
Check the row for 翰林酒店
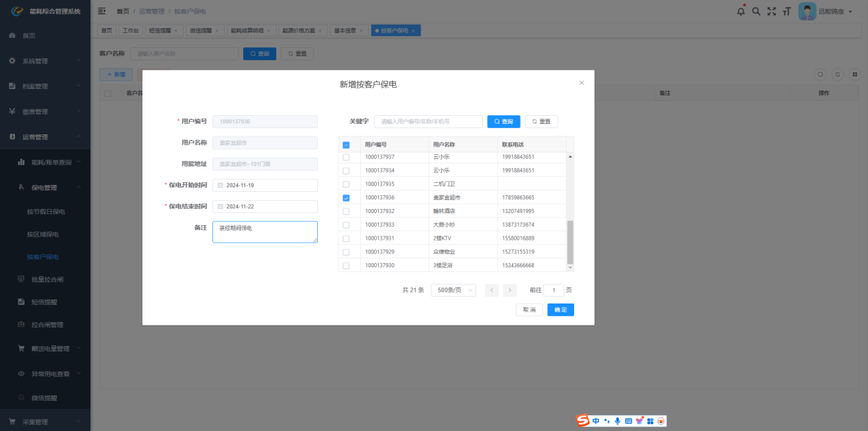(x=346, y=211)
